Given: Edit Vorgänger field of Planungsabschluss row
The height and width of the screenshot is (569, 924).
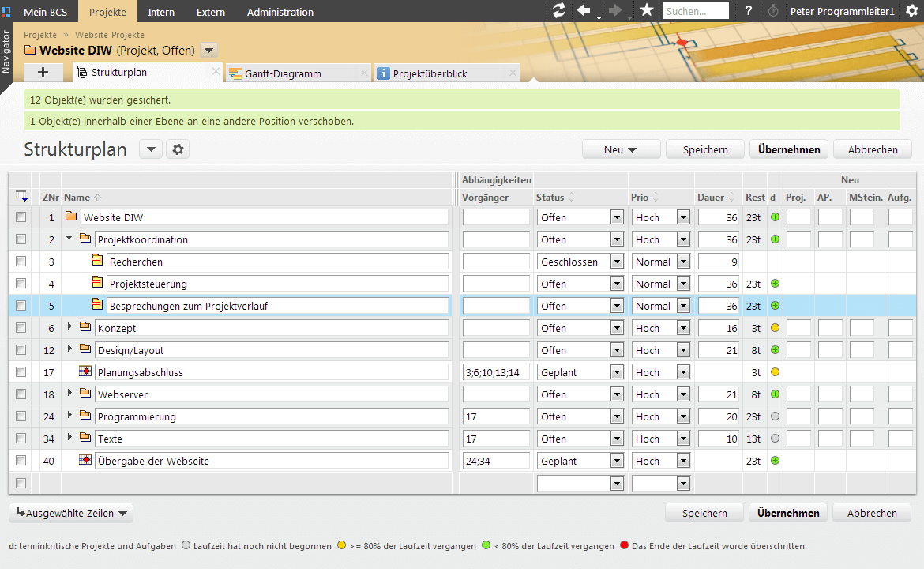Looking at the screenshot, I should point(496,372).
